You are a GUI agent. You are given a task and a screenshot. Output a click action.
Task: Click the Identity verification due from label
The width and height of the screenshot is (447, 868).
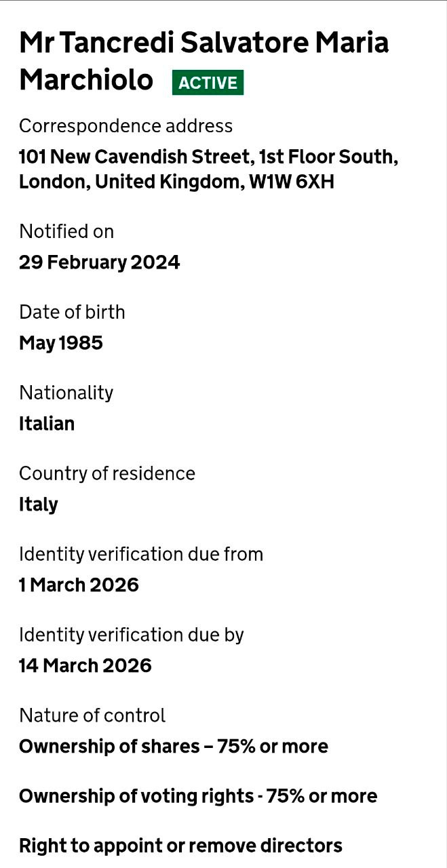coord(141,554)
